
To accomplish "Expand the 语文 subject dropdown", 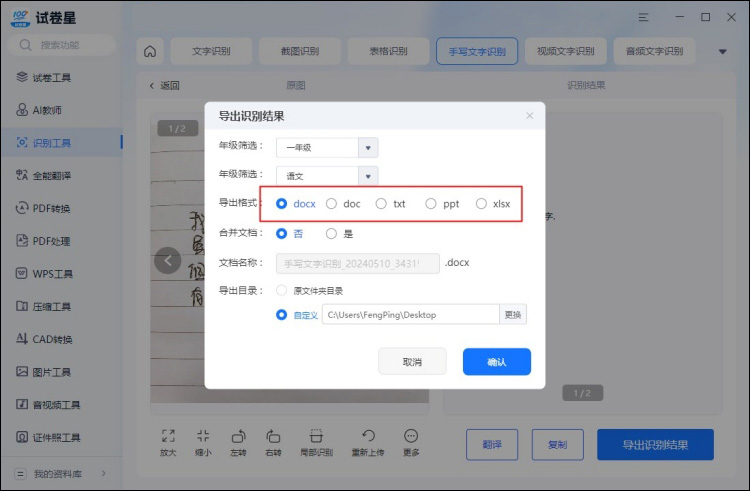I will click(x=368, y=176).
